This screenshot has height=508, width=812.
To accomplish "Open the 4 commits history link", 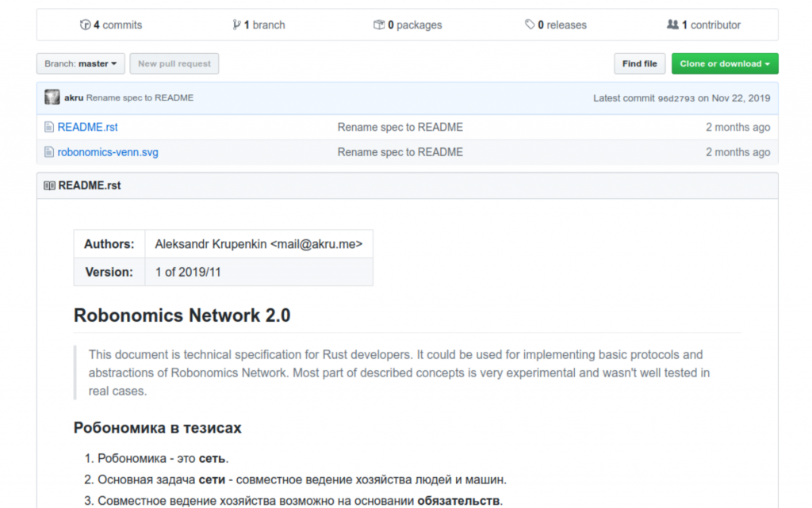I will [x=111, y=25].
